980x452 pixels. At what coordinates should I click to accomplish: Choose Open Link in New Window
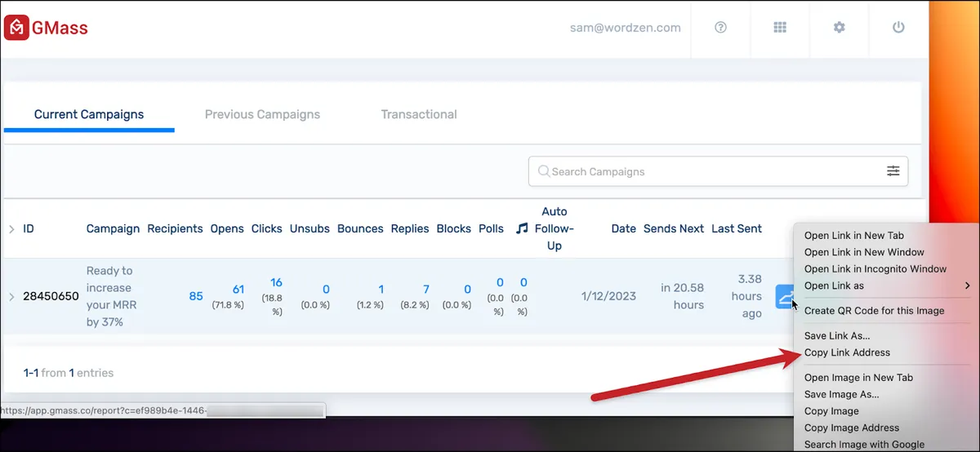[864, 252]
